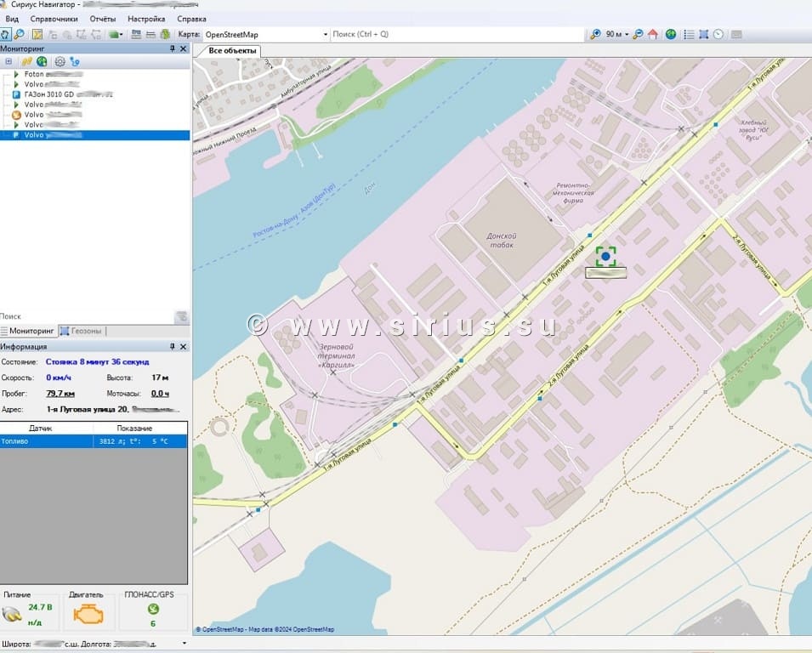Select ГАЗон 3010 GD in object list
Viewport: 812px width, 653px height.
click(48, 94)
